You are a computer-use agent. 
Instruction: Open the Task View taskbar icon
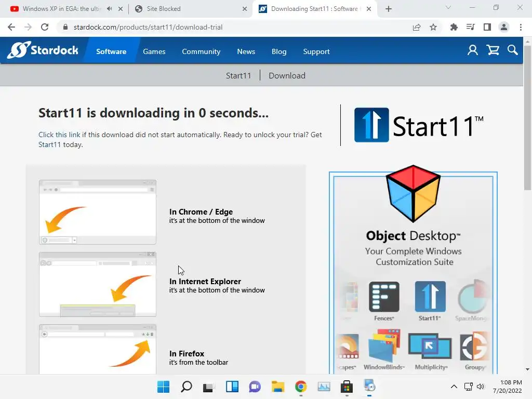(209, 387)
